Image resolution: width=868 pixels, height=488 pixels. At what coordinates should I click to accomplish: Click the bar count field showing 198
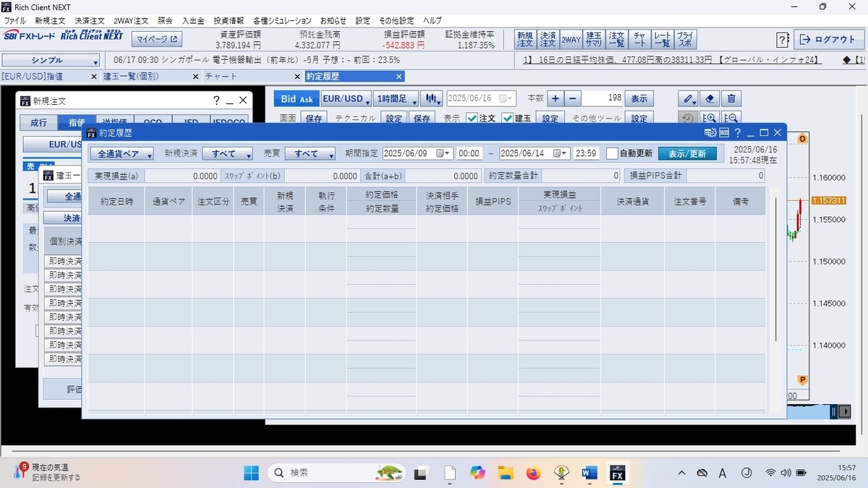coord(603,99)
